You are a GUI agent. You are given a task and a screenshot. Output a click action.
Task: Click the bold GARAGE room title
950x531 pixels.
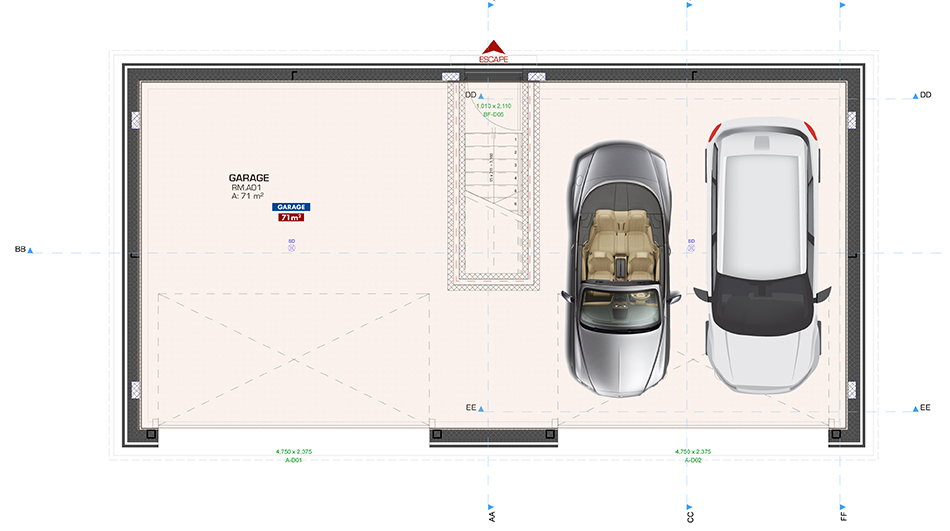tap(249, 178)
